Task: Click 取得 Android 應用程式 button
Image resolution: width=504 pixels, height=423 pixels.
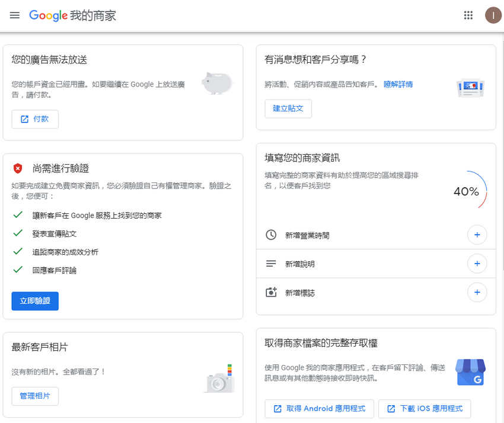Action: 319,409
